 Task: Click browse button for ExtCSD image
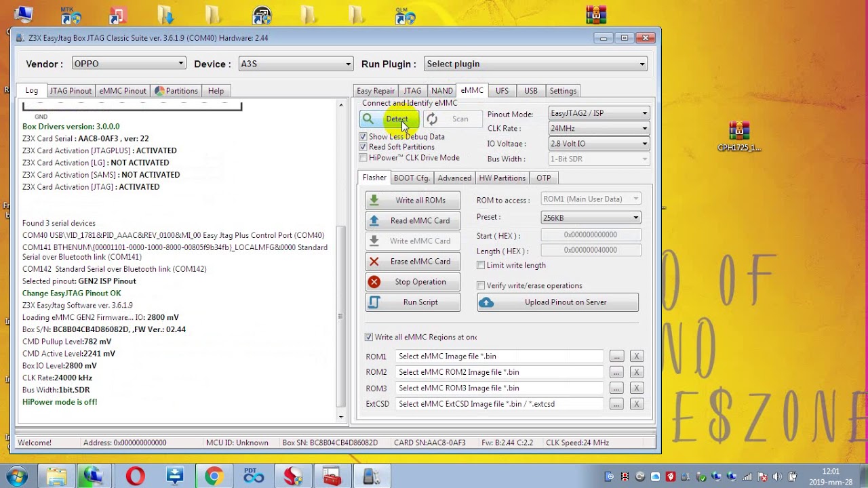pyautogui.click(x=616, y=404)
